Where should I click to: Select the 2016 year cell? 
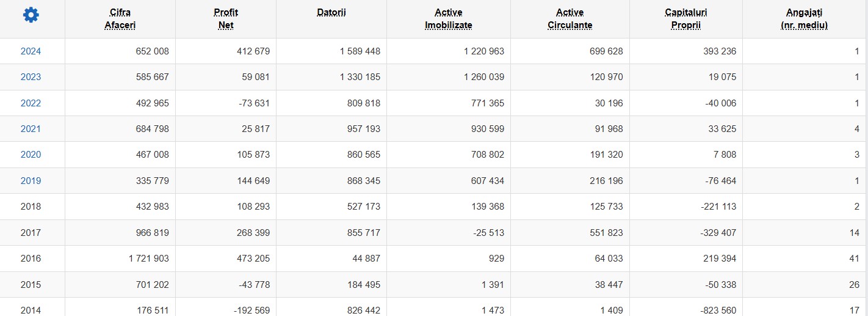pyautogui.click(x=31, y=259)
